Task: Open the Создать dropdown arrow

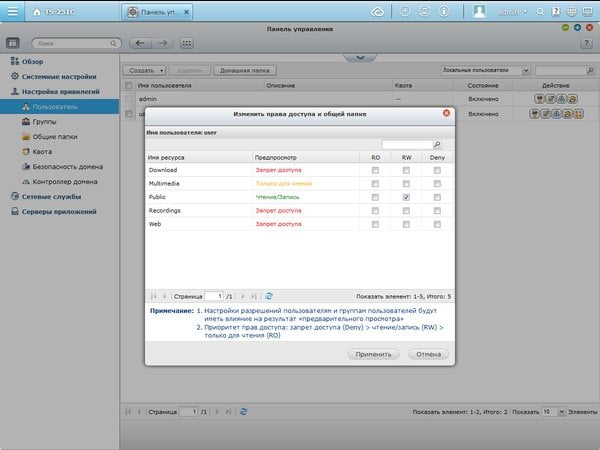Action: (x=162, y=70)
